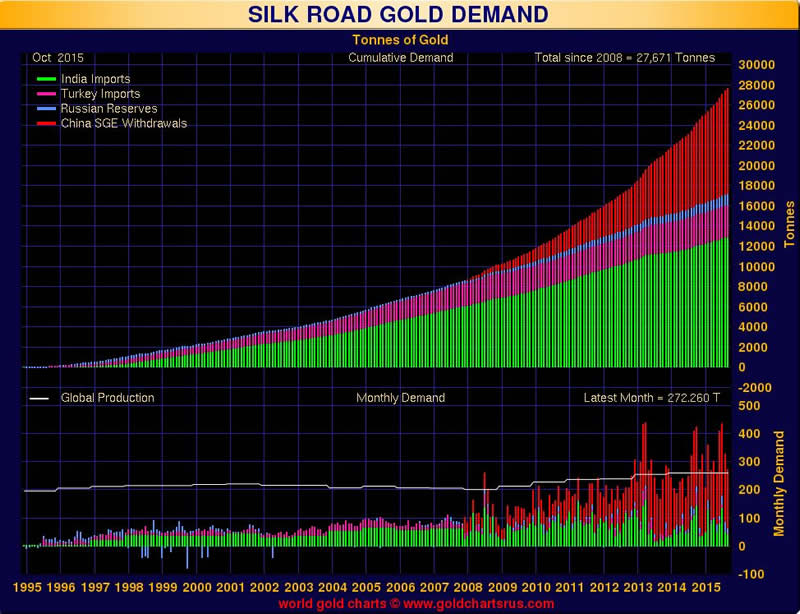Click the 2002 year marker on the axis
The width and height of the screenshot is (800, 614).
[x=263, y=588]
